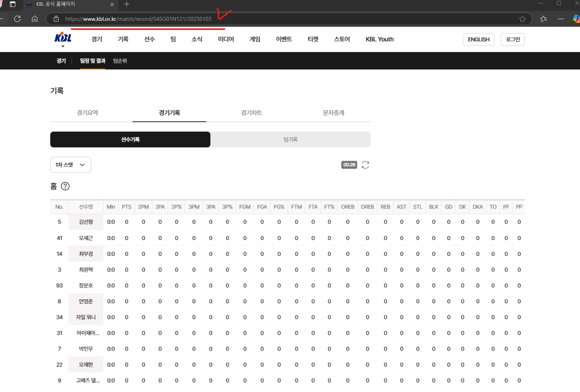Open the help question mark next to 홈
The height and width of the screenshot is (392, 580).
pyautogui.click(x=65, y=186)
